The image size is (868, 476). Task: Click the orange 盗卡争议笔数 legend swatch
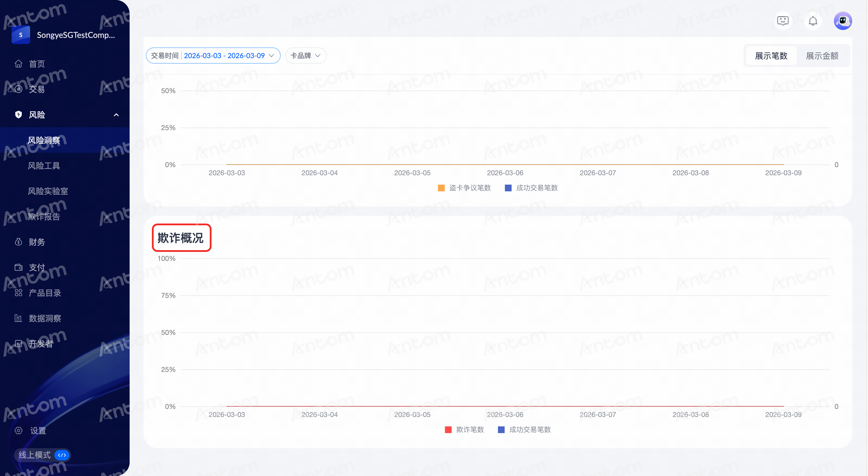coord(441,188)
